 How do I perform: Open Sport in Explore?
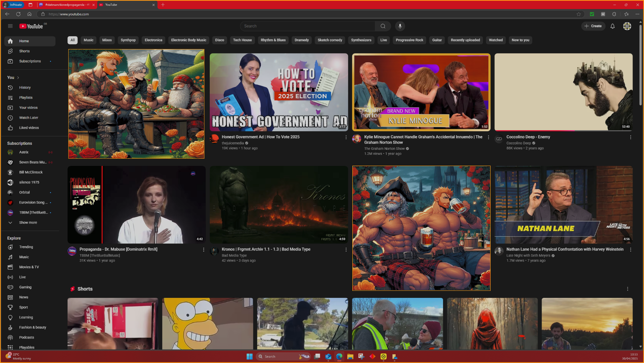click(x=30, y=308)
